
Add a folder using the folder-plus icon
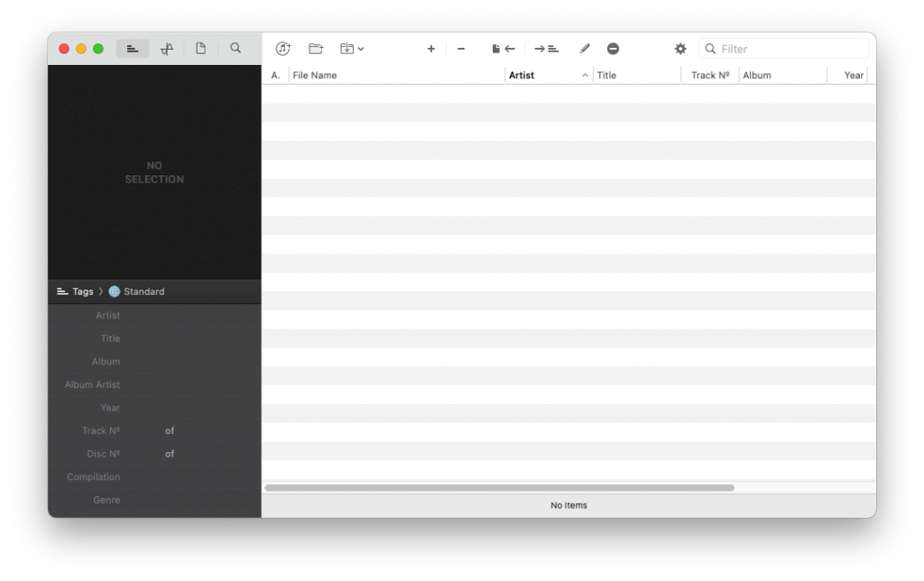pos(316,49)
